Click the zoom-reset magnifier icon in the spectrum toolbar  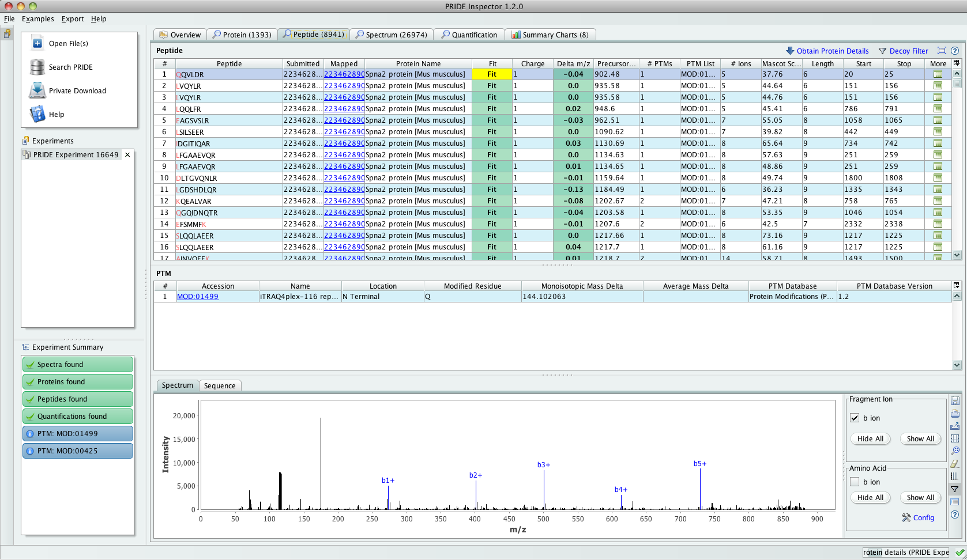coord(955,451)
